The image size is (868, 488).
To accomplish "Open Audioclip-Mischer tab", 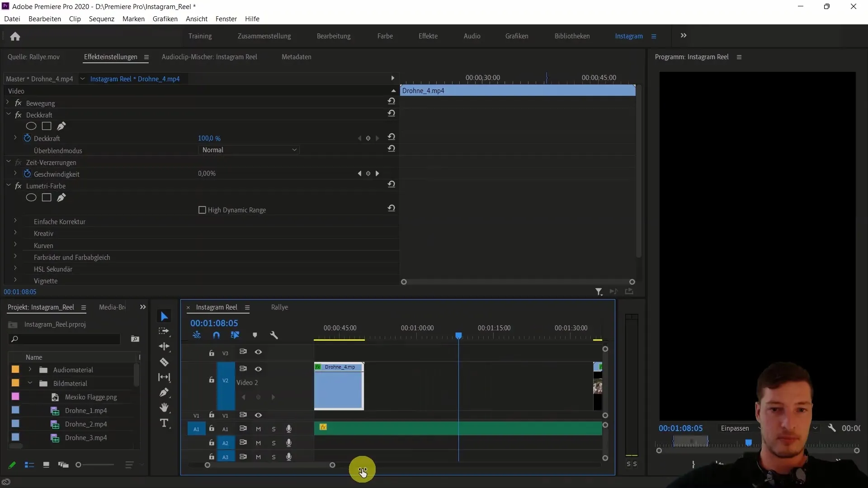I will point(209,57).
